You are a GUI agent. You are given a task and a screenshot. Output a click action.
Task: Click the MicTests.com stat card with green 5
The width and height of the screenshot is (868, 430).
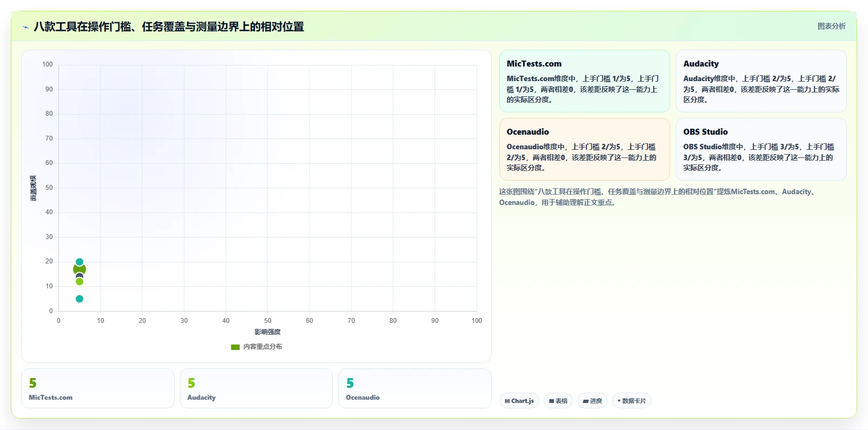pyautogui.click(x=98, y=388)
